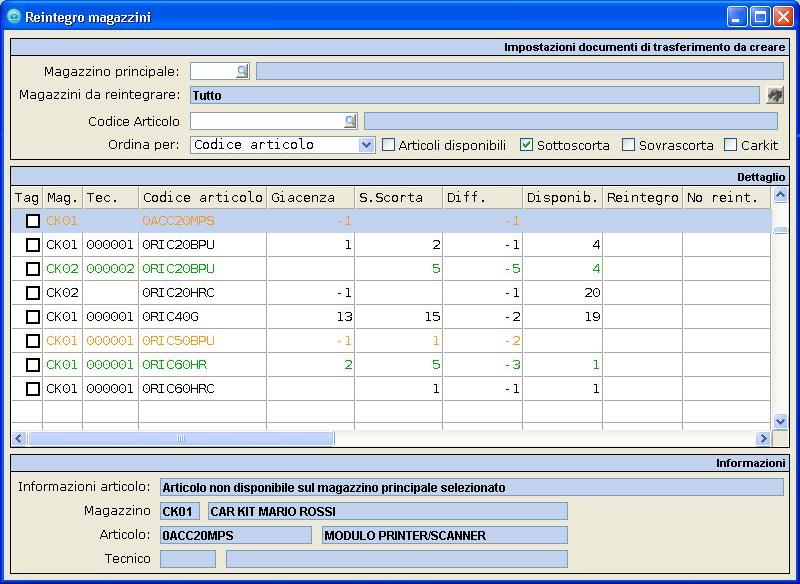Tag the CK02 0RIC20BPU row checkbox
The width and height of the screenshot is (800, 584).
pos(33,269)
